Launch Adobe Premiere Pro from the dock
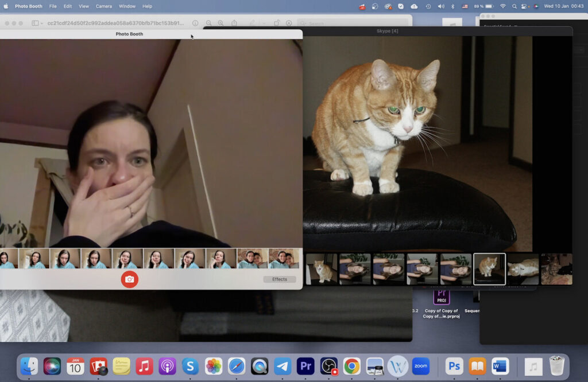 coord(305,366)
